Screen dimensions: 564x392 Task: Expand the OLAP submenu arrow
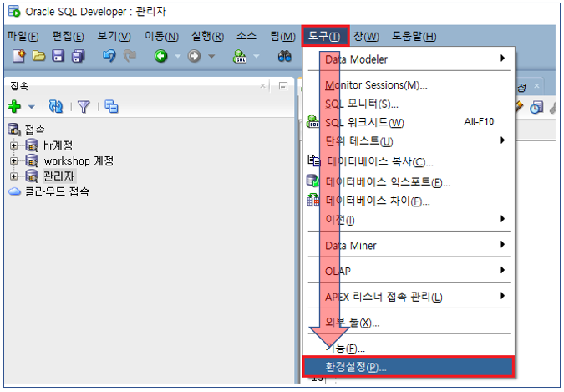coord(502,270)
